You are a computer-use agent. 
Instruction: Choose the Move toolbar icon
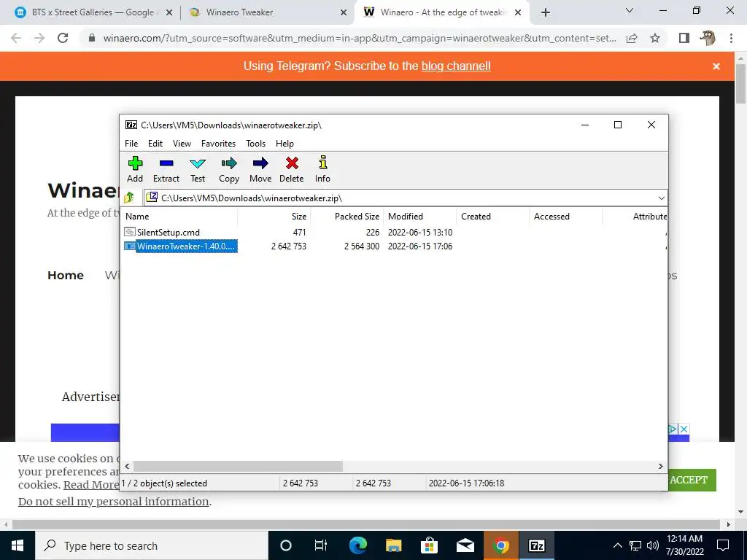pyautogui.click(x=260, y=163)
